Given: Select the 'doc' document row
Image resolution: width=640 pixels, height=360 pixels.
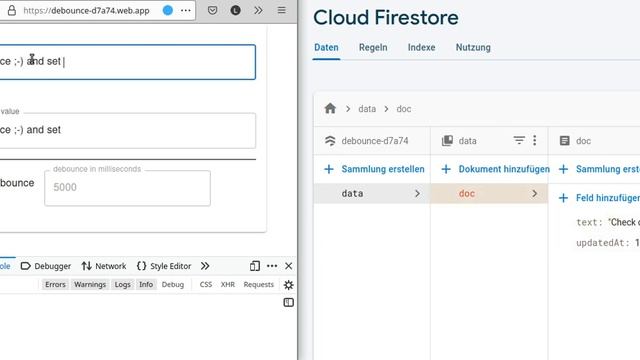Looking at the screenshot, I should [x=489, y=193].
